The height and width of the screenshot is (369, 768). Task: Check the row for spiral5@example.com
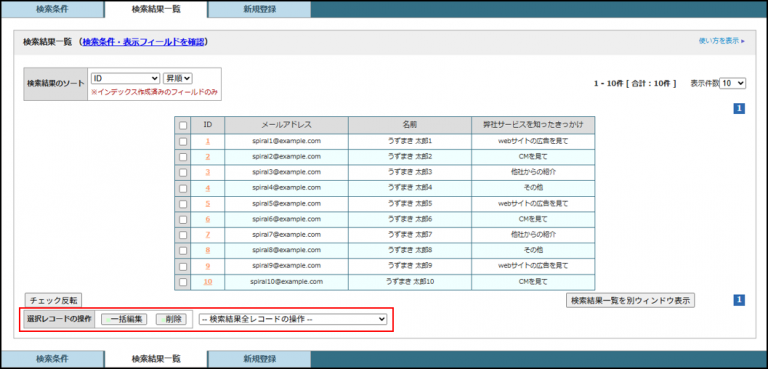pyautogui.click(x=183, y=203)
